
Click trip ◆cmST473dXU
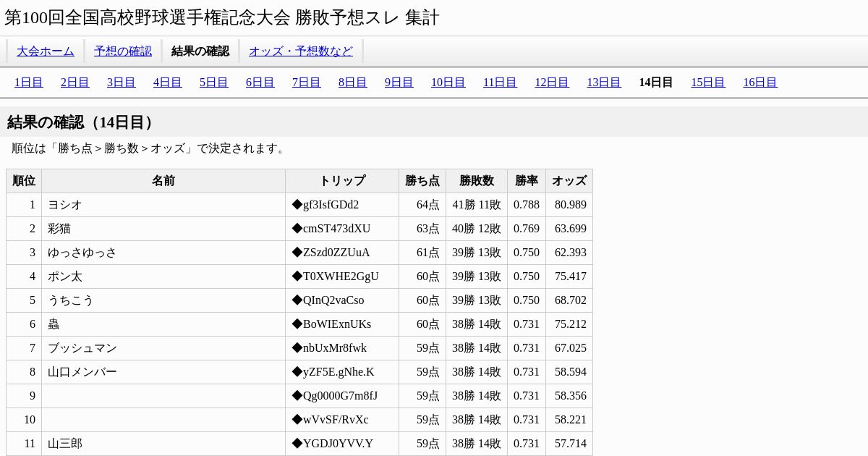331,229
